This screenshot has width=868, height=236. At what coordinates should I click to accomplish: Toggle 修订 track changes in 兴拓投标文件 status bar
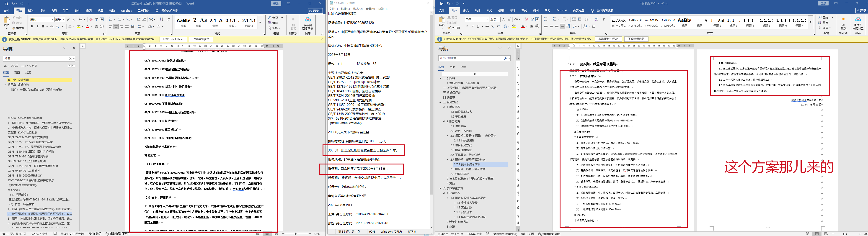pos(527,234)
